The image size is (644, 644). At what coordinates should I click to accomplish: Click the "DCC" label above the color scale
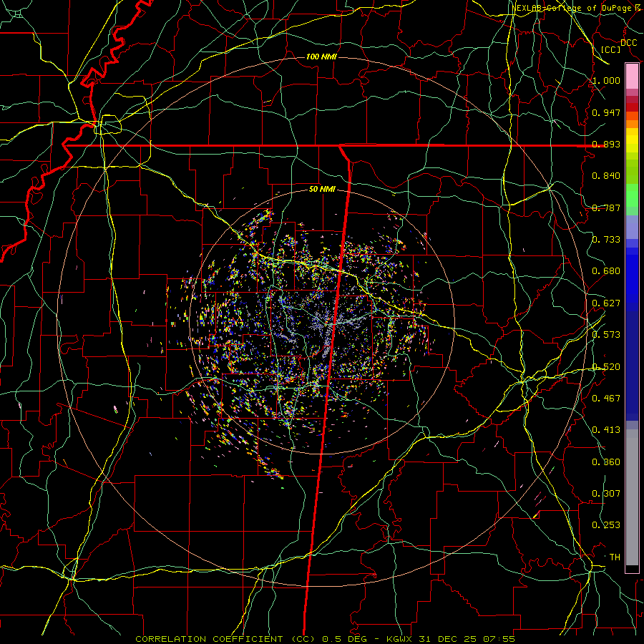[629, 43]
